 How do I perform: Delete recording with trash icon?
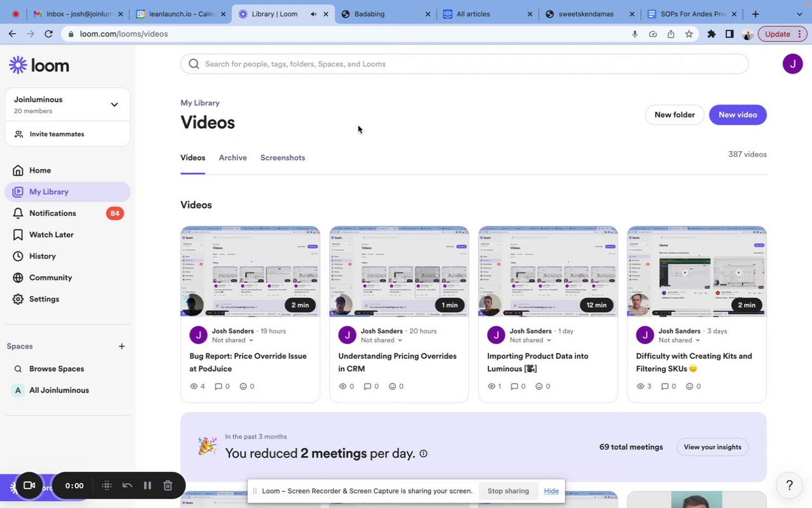167,486
